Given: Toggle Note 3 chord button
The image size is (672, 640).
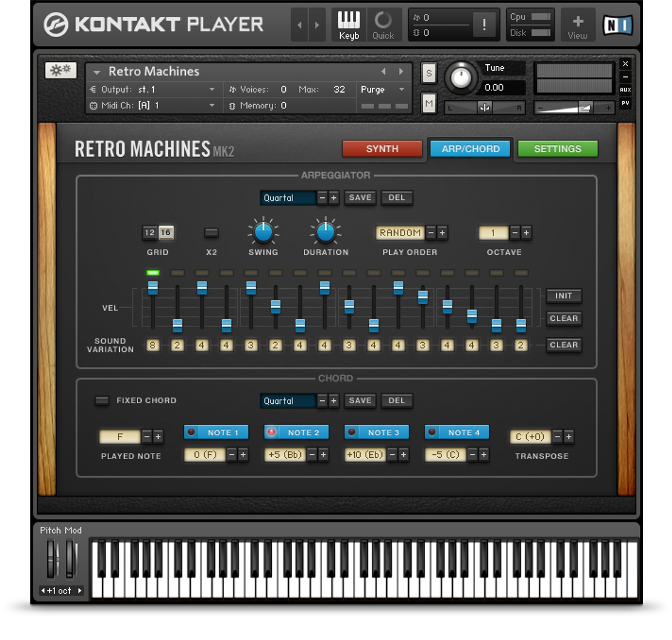Looking at the screenshot, I should click(377, 432).
